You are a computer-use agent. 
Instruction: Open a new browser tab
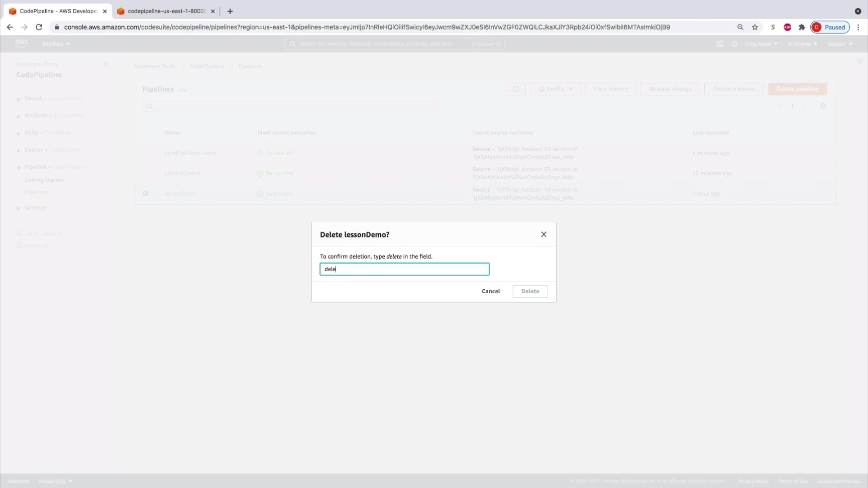coord(230,11)
